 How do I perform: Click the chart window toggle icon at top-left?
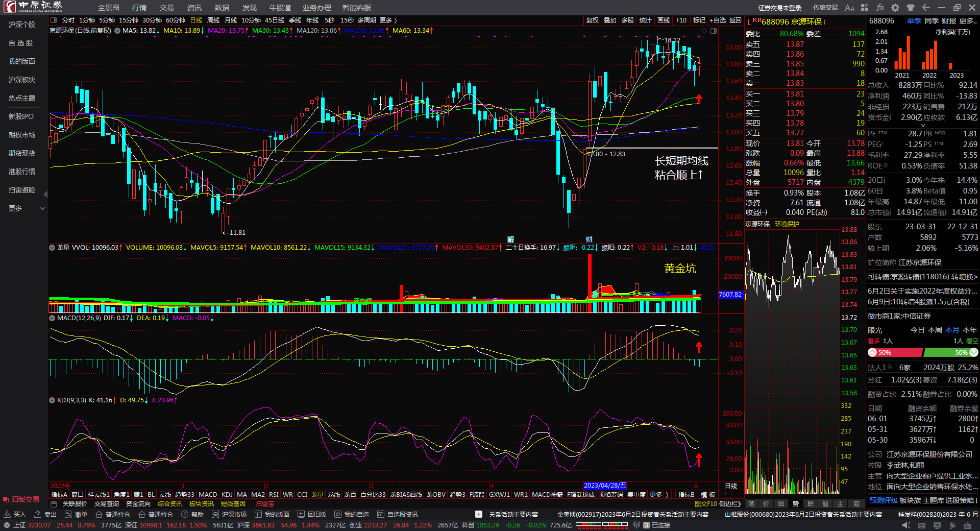pyautogui.click(x=54, y=20)
